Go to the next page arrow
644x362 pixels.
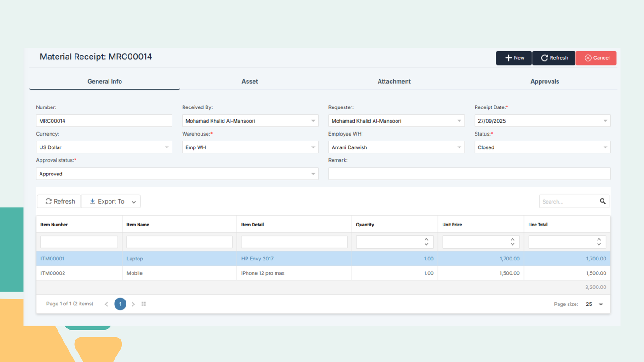133,304
